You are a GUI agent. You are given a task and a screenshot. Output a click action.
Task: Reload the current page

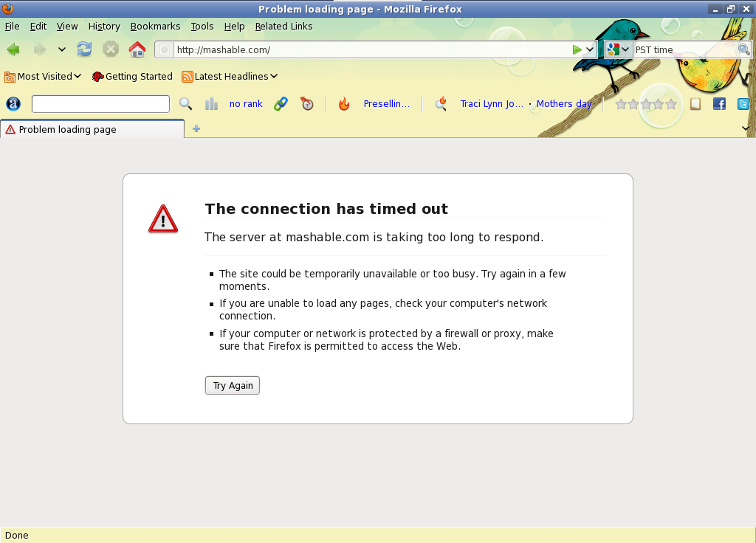pos(84,49)
